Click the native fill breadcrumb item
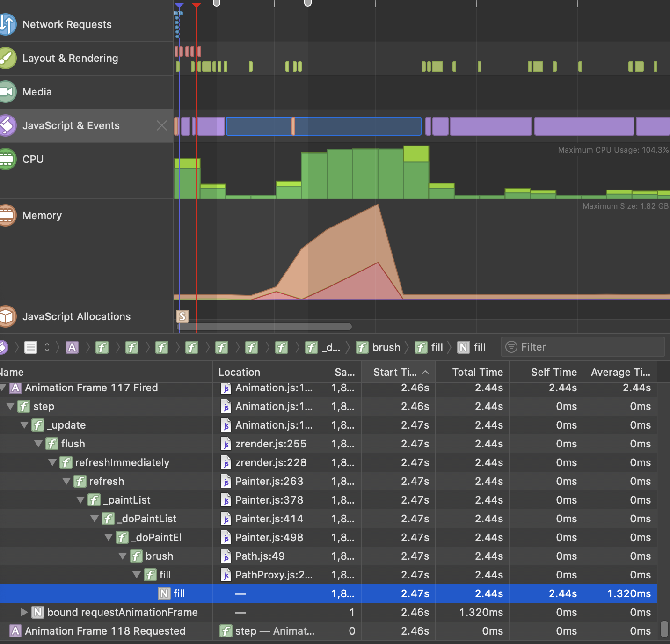 click(x=472, y=347)
